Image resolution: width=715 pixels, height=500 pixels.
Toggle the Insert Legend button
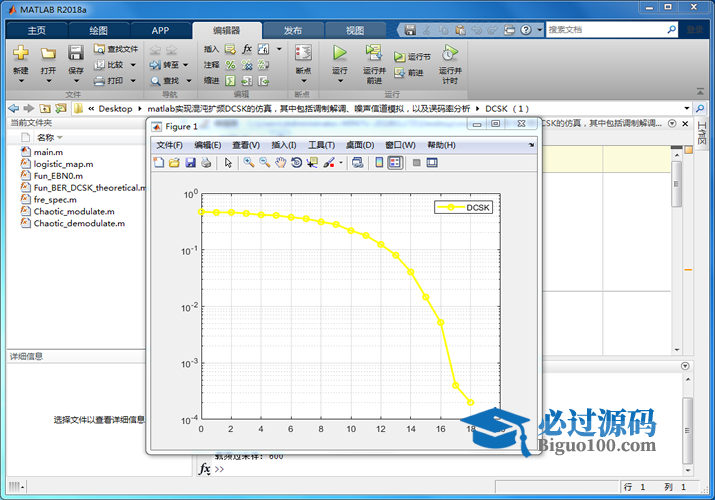coord(395,163)
